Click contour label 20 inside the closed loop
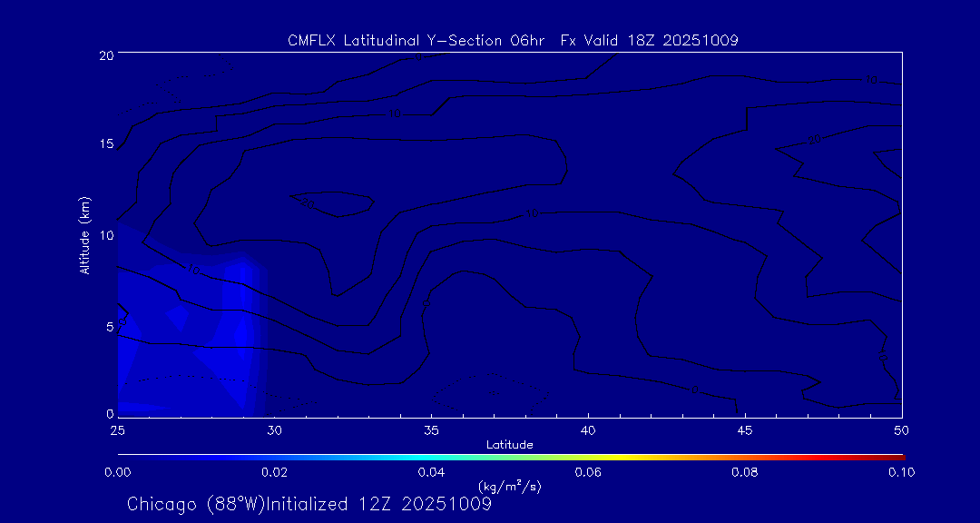Viewport: 980px width, 523px height. click(x=307, y=202)
